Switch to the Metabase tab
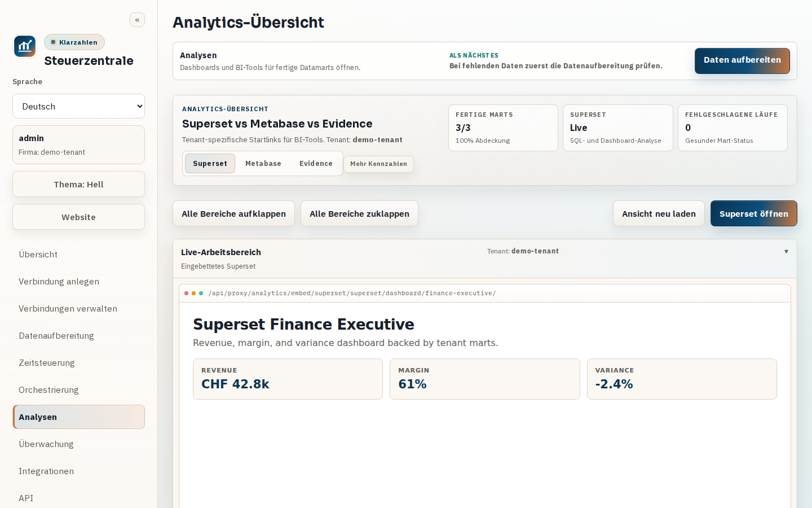Screen dimensions: 812x508 263,163
